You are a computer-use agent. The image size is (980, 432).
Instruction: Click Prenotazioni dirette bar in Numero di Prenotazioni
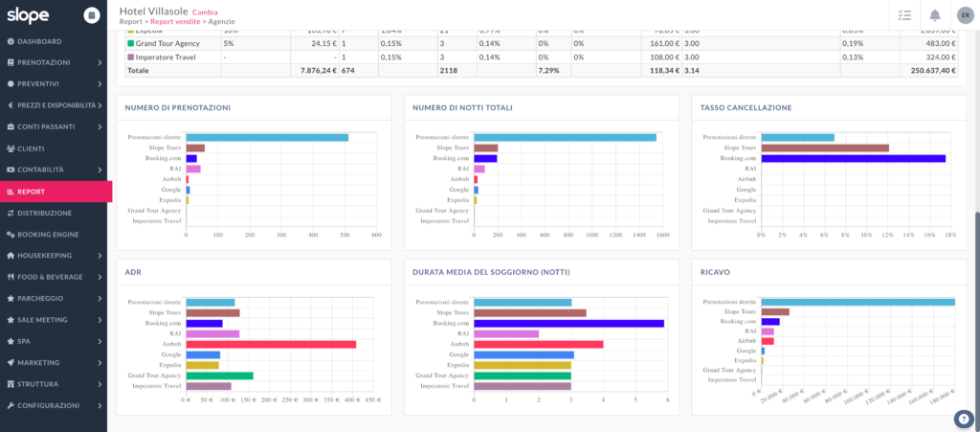pyautogui.click(x=268, y=138)
